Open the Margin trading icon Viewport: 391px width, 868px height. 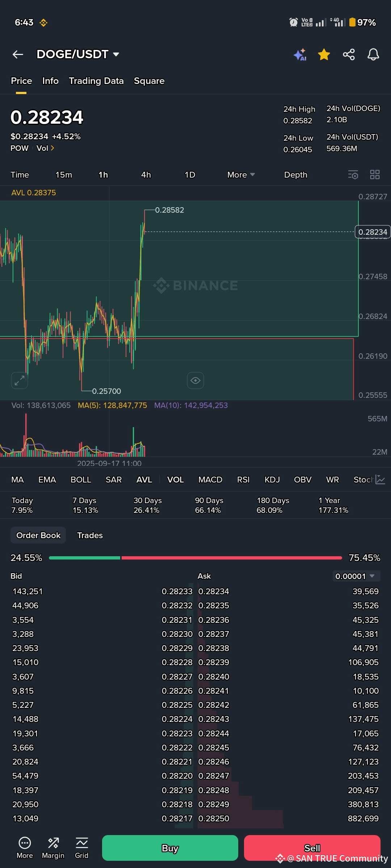click(x=53, y=848)
